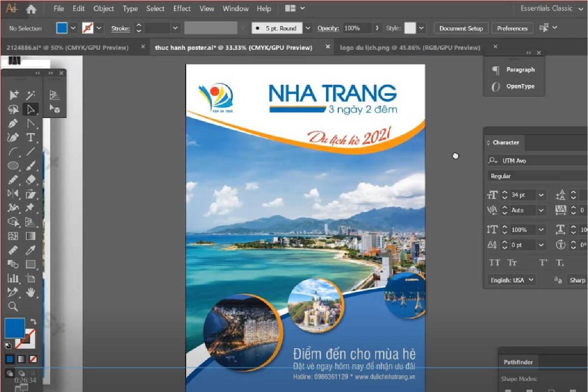This screenshot has height=392, width=588.
Task: Toggle Superscript in Character panel
Action: tap(543, 263)
